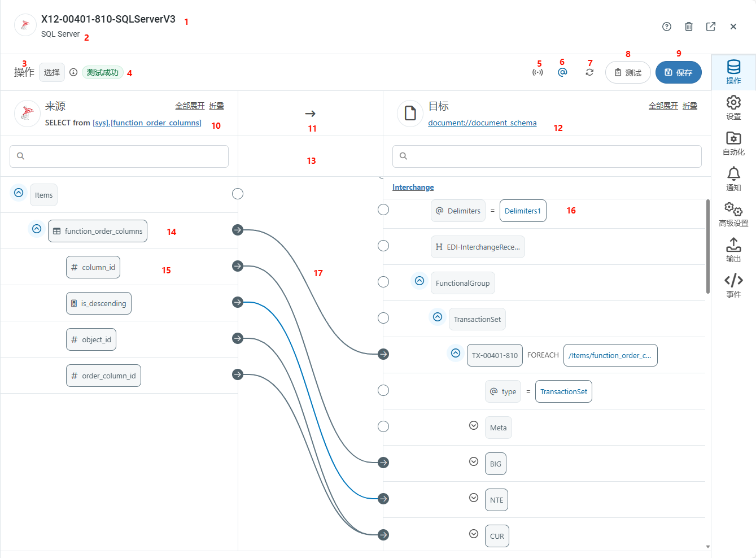This screenshot has height=558, width=756.
Task: Click the info icon beside 选择
Action: coord(73,72)
